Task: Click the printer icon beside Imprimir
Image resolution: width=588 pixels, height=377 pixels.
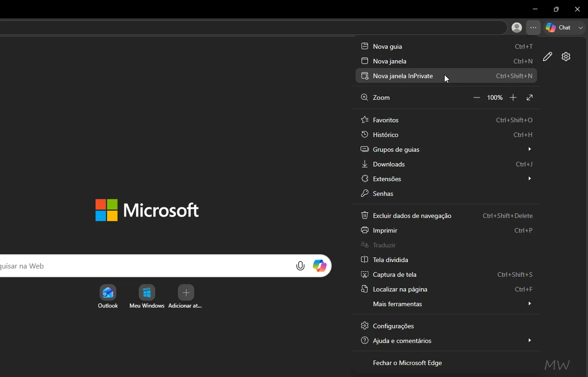Action: [x=365, y=230]
